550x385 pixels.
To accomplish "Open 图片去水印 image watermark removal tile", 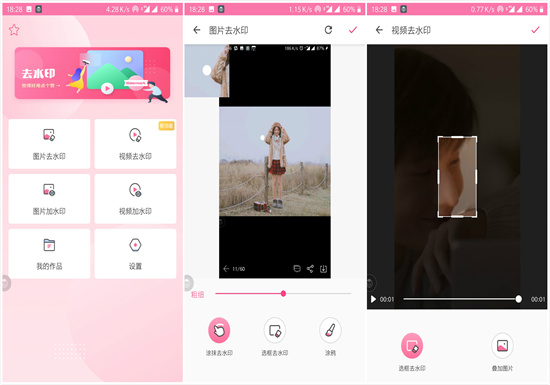I will pos(49,144).
